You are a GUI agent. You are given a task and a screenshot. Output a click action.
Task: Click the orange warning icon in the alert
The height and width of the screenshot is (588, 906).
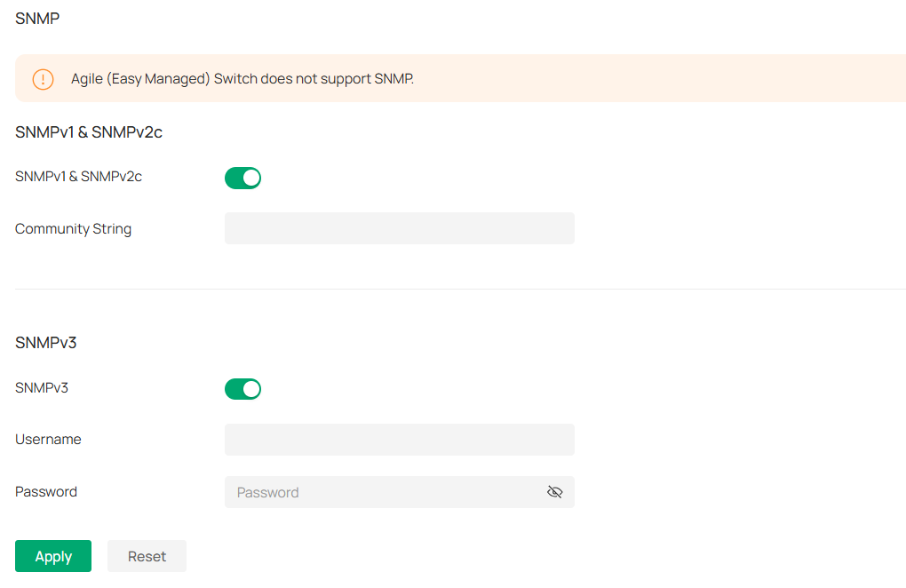pos(43,79)
